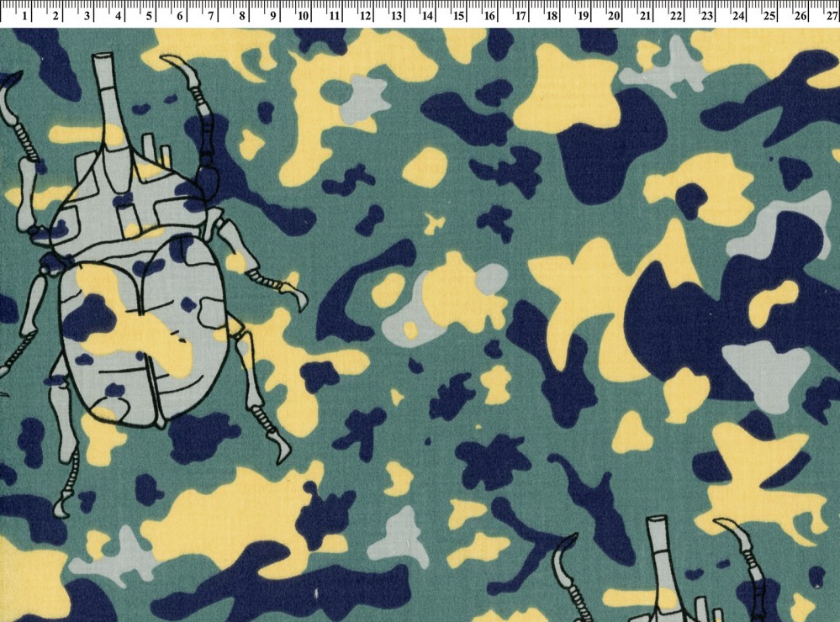Click the number 8 on the ruler

pyautogui.click(x=242, y=17)
